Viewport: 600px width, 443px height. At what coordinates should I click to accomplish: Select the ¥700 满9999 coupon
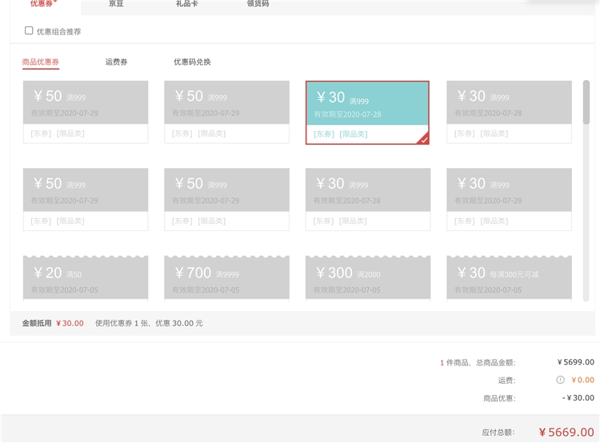pyautogui.click(x=226, y=277)
